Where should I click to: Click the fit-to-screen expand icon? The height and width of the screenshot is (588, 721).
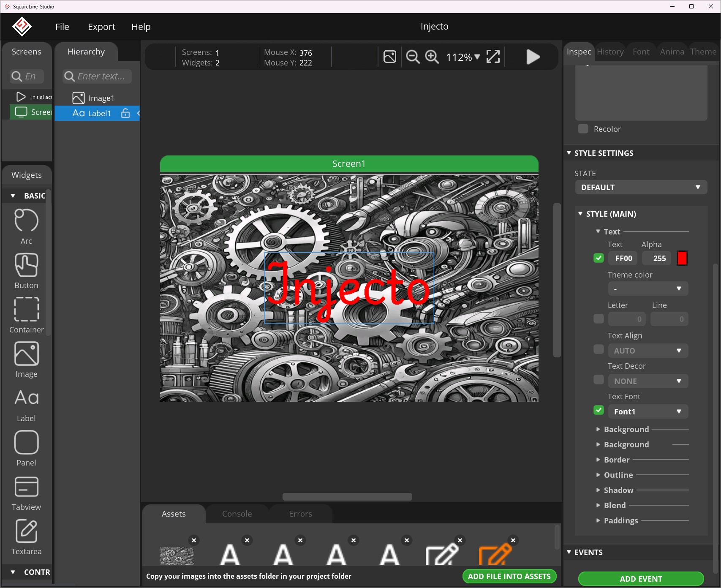493,57
